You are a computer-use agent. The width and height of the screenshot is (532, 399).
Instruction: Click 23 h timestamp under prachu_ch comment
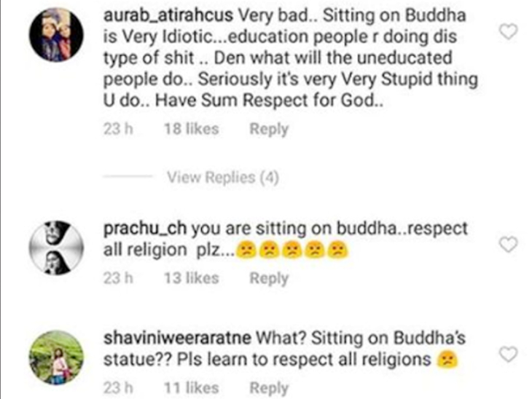pos(118,278)
